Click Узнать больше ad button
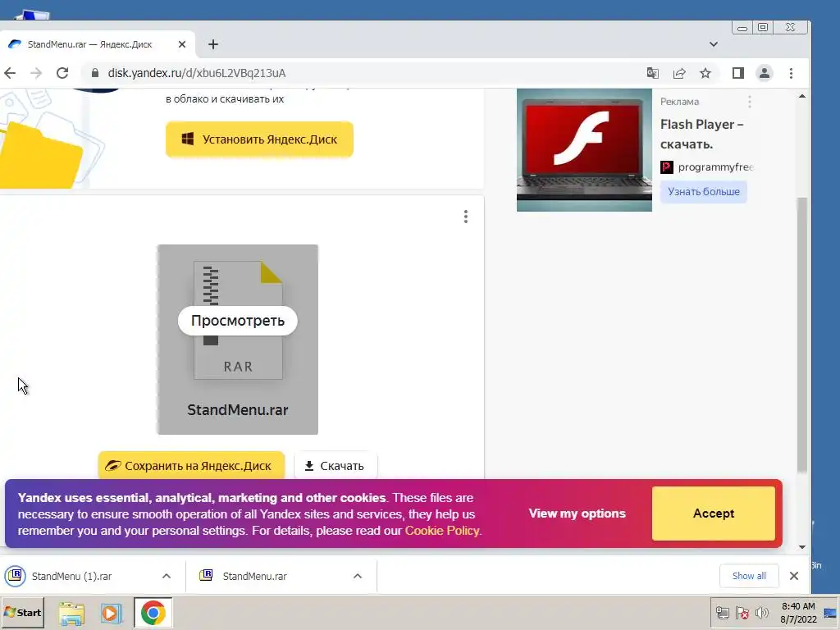This screenshot has height=630, width=840. [x=703, y=192]
